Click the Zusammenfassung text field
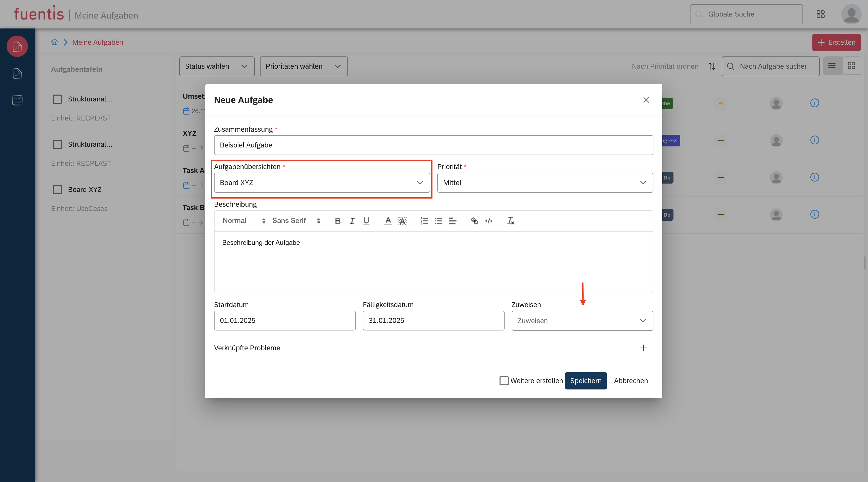Viewport: 868px width, 482px height. click(x=433, y=145)
